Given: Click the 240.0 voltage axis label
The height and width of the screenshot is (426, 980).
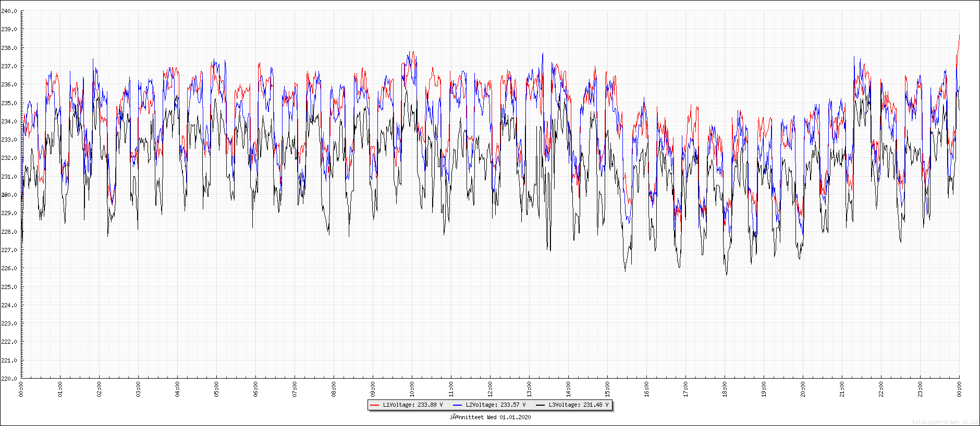Looking at the screenshot, I should [9, 11].
